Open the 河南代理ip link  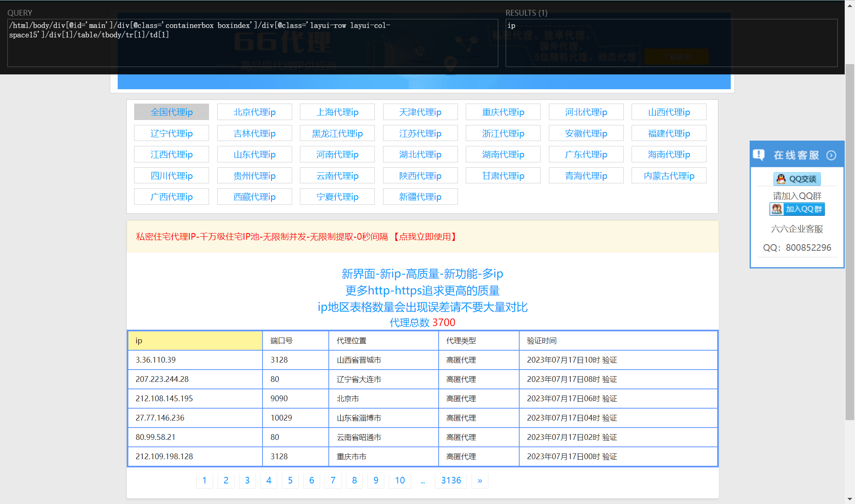[x=337, y=154]
